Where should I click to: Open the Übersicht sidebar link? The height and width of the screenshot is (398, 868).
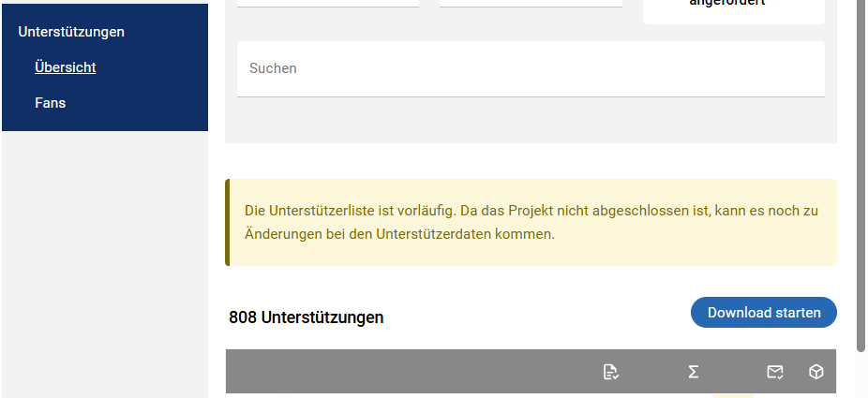(x=66, y=67)
